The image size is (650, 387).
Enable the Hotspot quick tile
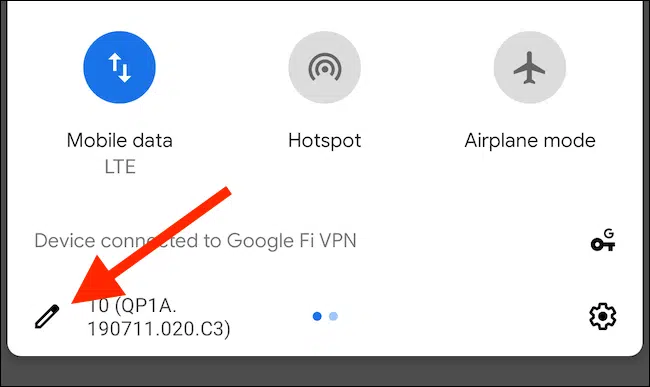(325, 67)
